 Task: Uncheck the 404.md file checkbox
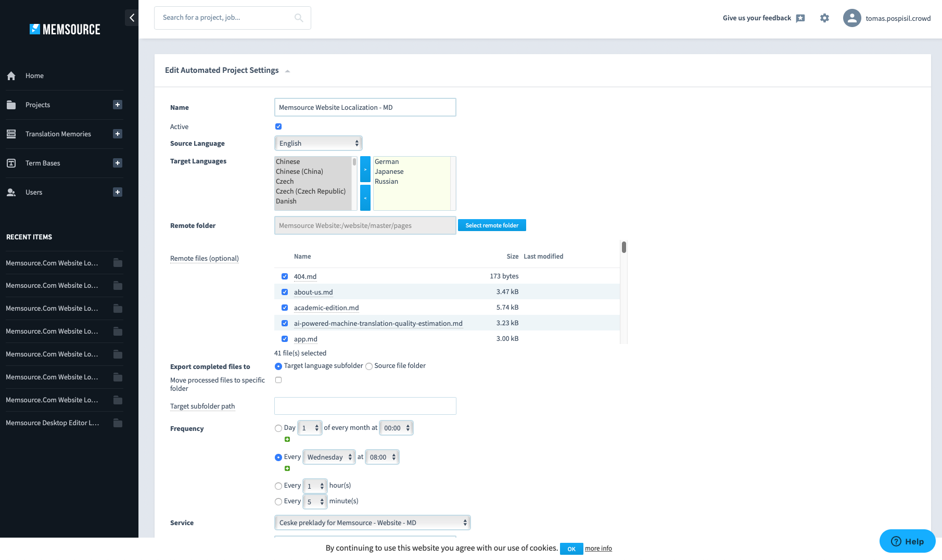coord(285,276)
